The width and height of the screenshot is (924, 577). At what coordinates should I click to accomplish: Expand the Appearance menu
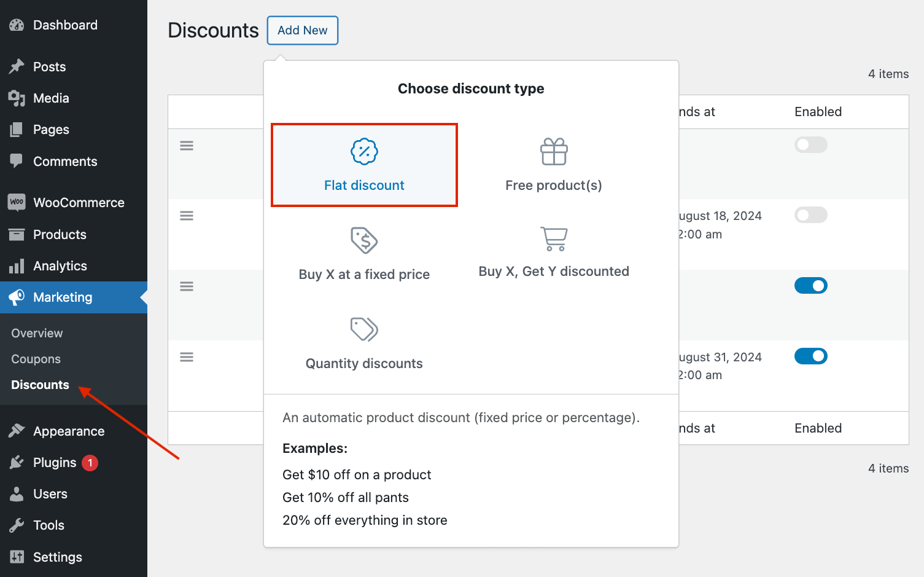coord(68,430)
